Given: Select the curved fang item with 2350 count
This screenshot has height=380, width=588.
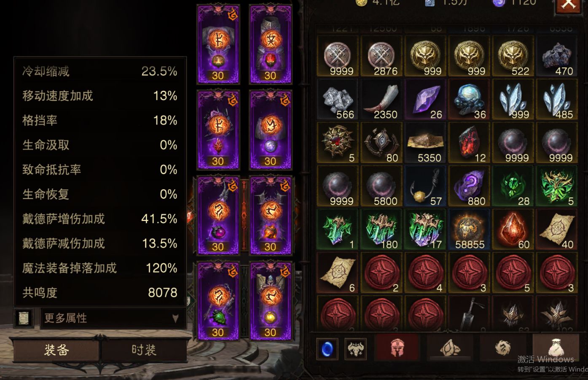Looking at the screenshot, I should (381, 100).
